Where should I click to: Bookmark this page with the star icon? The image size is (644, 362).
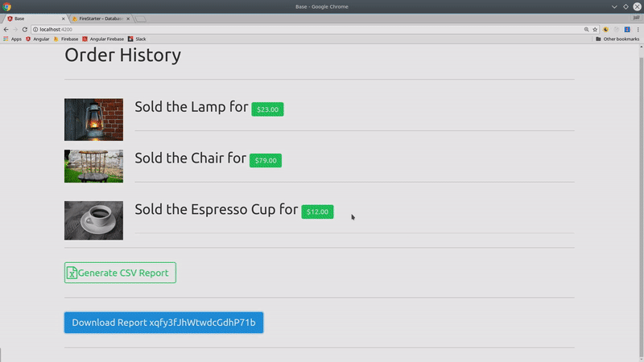pos(595,29)
